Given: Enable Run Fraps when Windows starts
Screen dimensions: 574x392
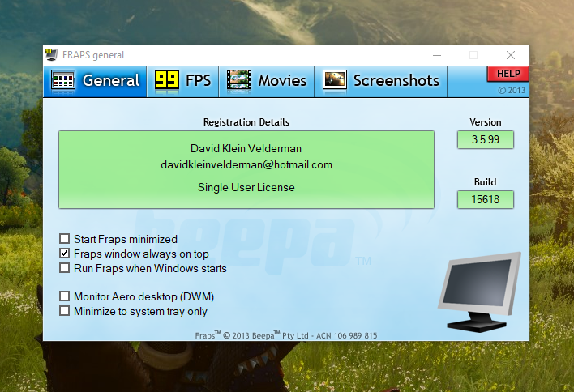Looking at the screenshot, I should pyautogui.click(x=64, y=268).
